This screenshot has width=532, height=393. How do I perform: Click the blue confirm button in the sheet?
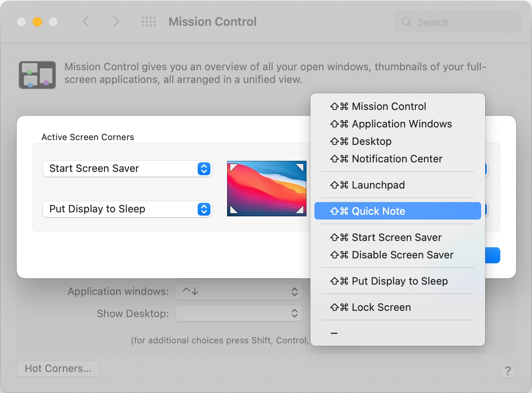pos(492,255)
